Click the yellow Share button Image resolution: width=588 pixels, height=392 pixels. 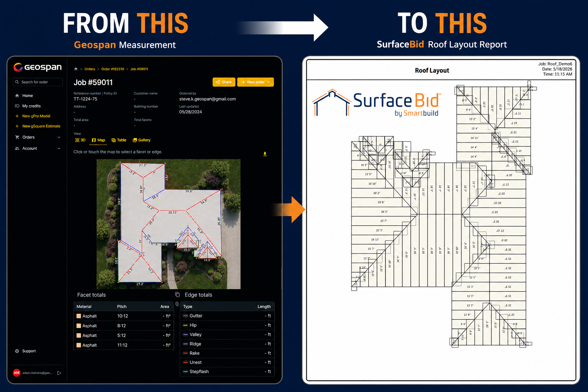tap(224, 82)
